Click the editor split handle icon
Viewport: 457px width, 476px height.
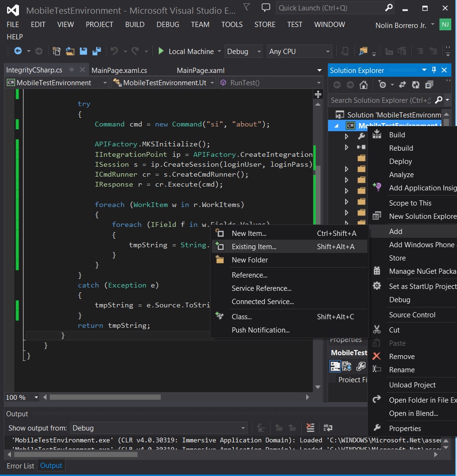click(x=318, y=94)
